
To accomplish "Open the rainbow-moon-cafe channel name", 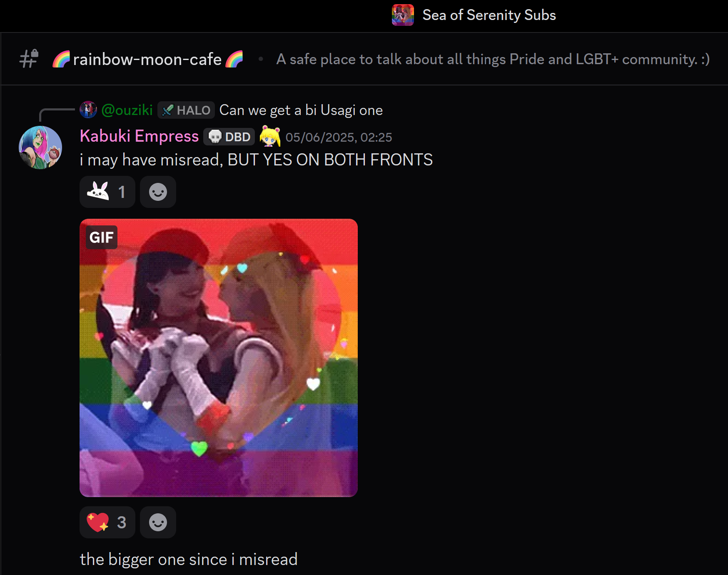I will [147, 59].
